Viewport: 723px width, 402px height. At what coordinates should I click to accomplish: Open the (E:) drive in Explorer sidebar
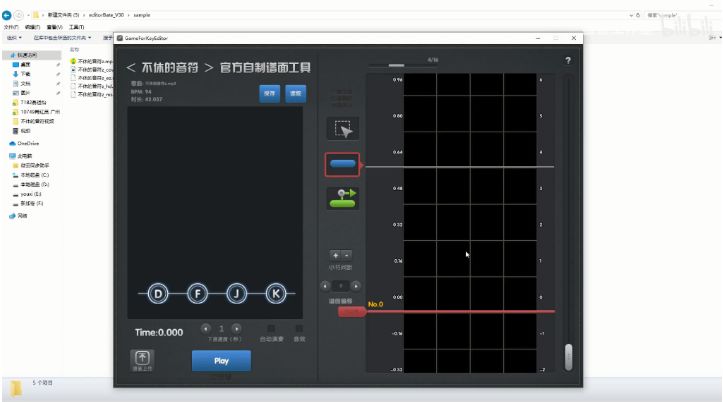(x=28, y=194)
